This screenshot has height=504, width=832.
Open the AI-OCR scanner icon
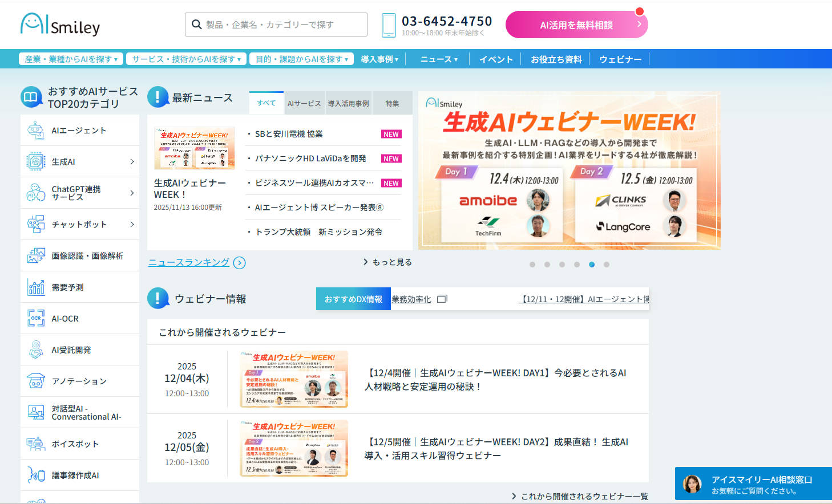pyautogui.click(x=36, y=318)
